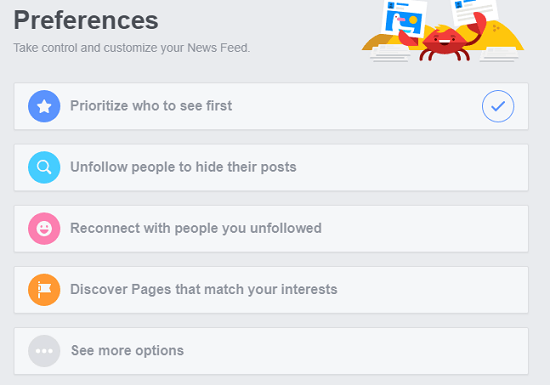Select Discover Pages that match your interests
Screen dimensions: 550x385
click(271, 290)
